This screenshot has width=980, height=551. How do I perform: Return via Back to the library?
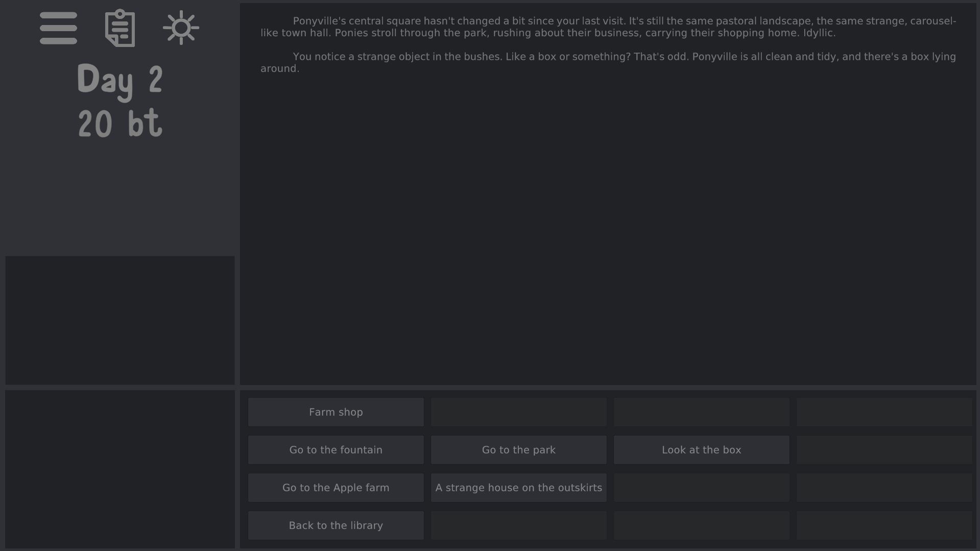pos(336,525)
